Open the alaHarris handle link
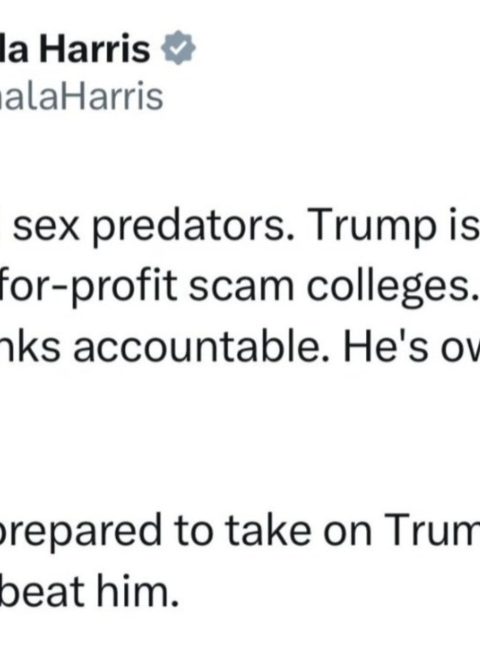This screenshot has width=480, height=645. 81,97
